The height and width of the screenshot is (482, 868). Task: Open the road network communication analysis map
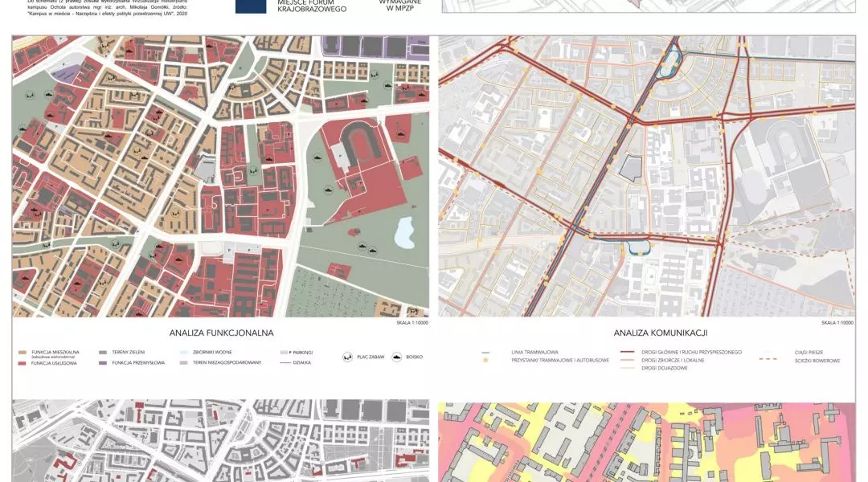click(646, 177)
